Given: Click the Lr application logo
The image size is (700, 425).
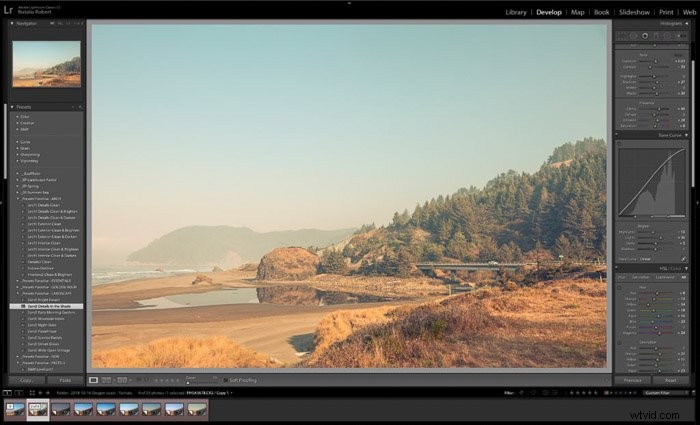Looking at the screenshot, I should point(8,10).
